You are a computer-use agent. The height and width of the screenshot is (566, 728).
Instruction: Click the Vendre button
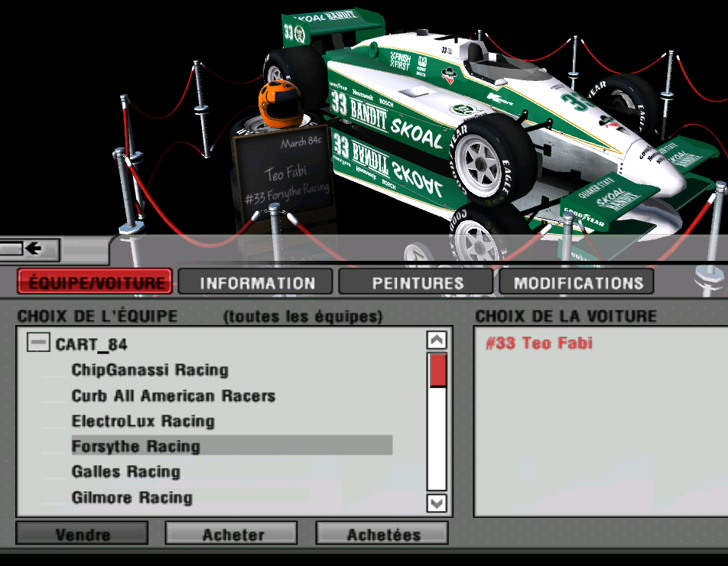click(x=82, y=533)
